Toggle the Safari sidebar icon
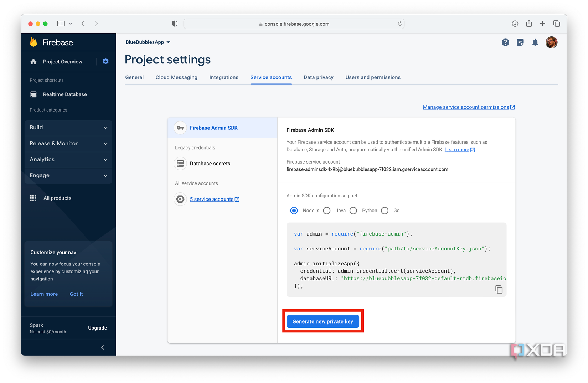Screen dimensions: 588x383 [x=61, y=24]
